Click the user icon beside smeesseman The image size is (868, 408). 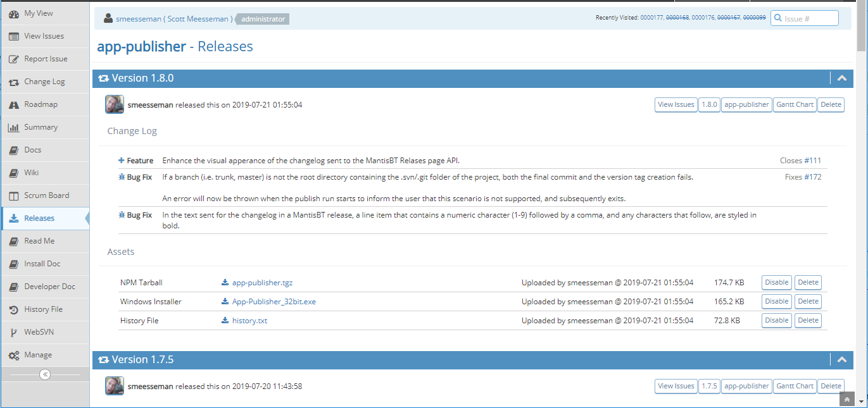click(108, 18)
